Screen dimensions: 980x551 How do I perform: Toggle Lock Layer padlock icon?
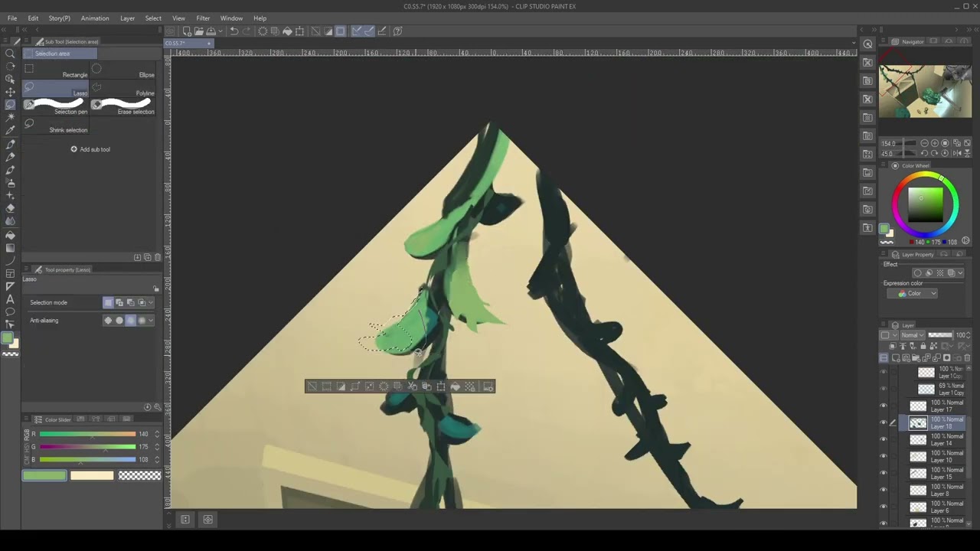pos(923,347)
